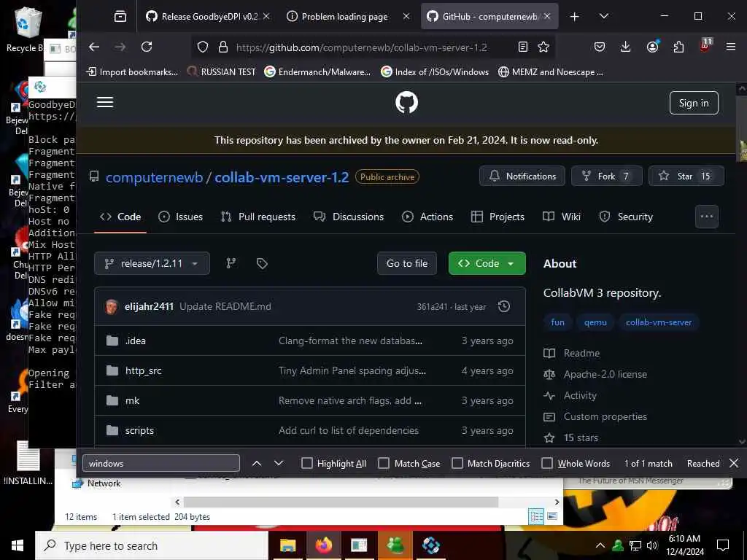Screen dimensions: 747x560
Task: Enable the Match Case checkbox
Action: click(384, 463)
